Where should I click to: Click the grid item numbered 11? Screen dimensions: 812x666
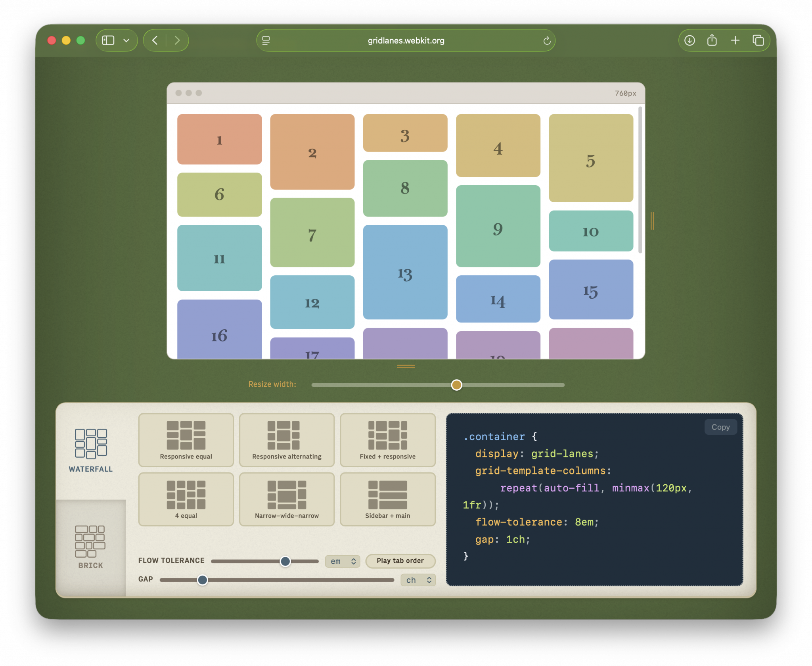pos(220,258)
